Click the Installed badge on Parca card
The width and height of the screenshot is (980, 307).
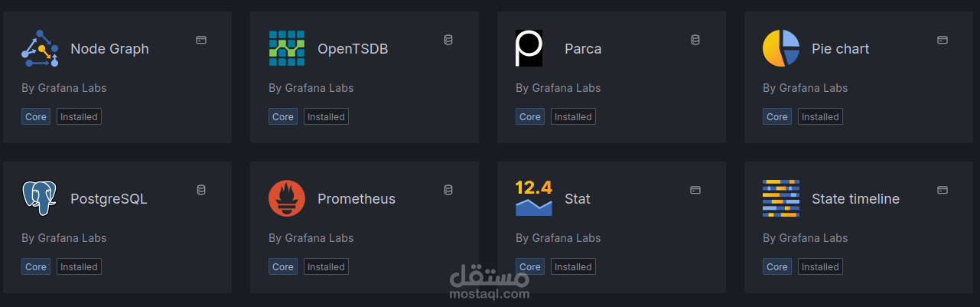coord(573,117)
